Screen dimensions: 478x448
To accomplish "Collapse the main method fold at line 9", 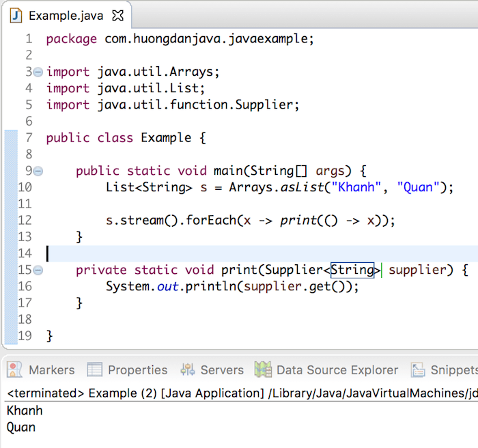I will [x=38, y=171].
